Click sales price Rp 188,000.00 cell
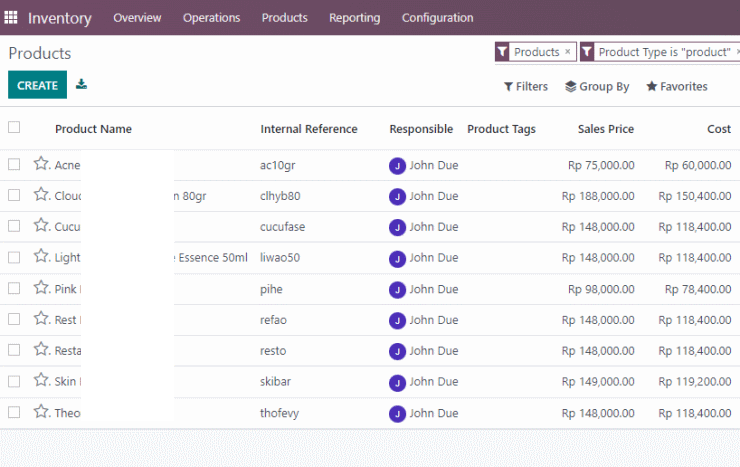This screenshot has width=740, height=467. [598, 196]
